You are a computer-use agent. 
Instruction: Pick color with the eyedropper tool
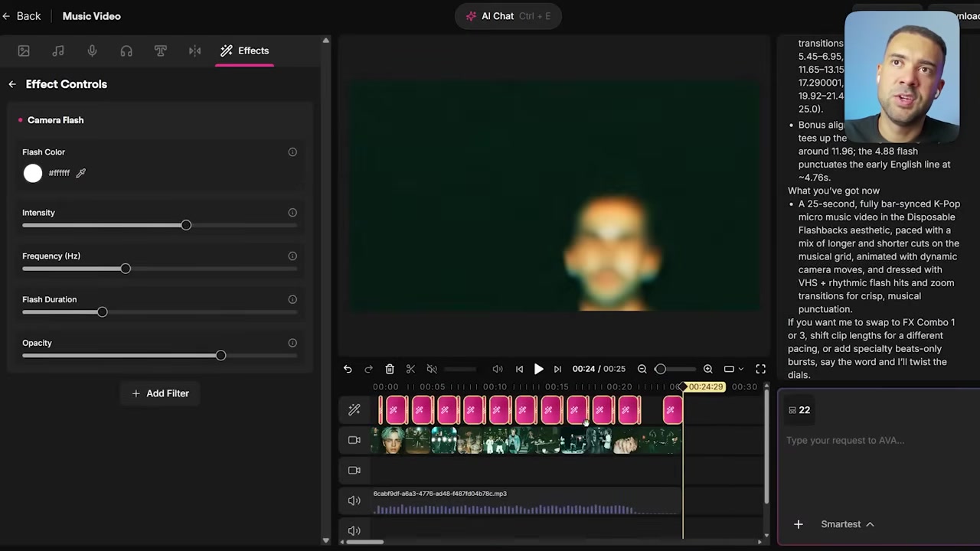(x=80, y=173)
